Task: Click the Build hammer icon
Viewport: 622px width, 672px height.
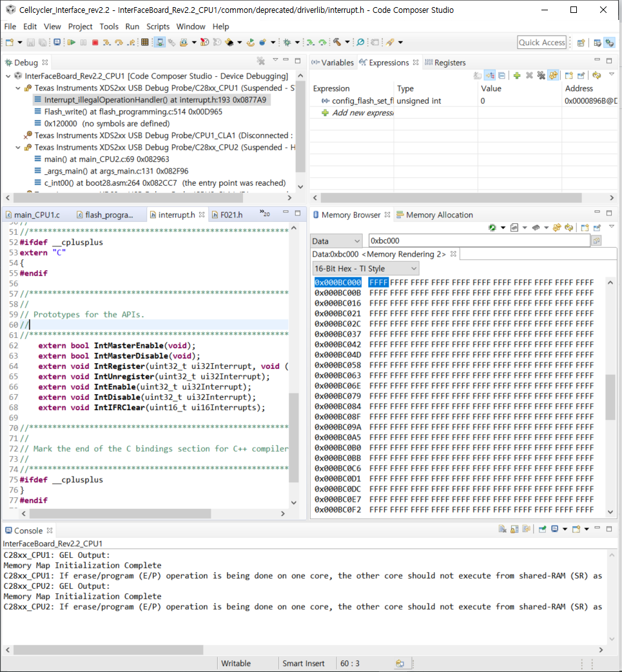Action: pyautogui.click(x=337, y=42)
